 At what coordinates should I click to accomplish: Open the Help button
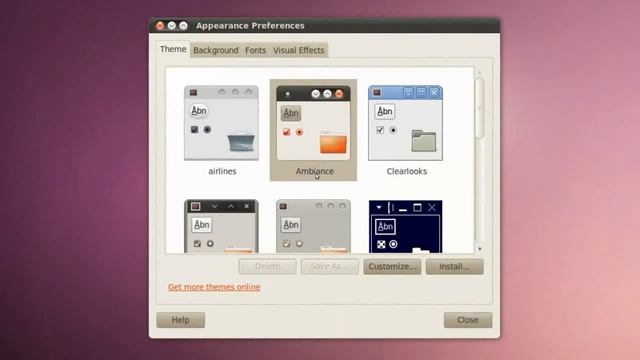click(x=180, y=320)
